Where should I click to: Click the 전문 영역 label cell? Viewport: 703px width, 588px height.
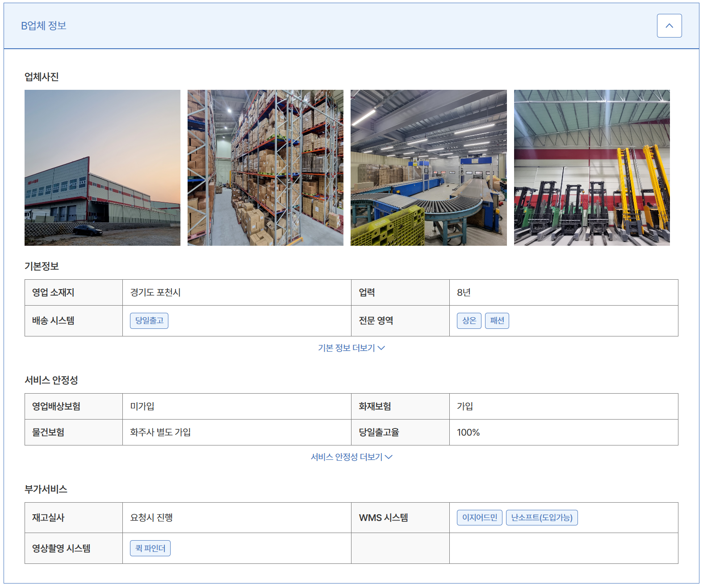click(401, 321)
